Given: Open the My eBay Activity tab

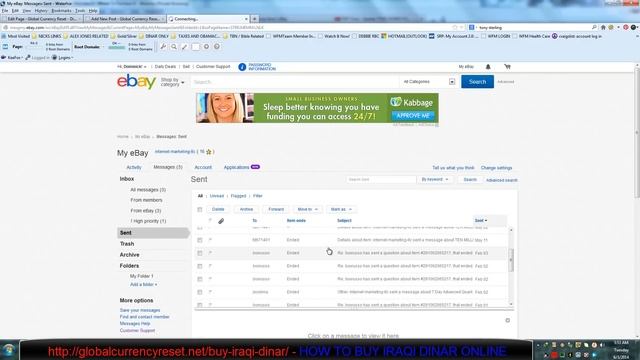Looking at the screenshot, I should click(x=134, y=167).
